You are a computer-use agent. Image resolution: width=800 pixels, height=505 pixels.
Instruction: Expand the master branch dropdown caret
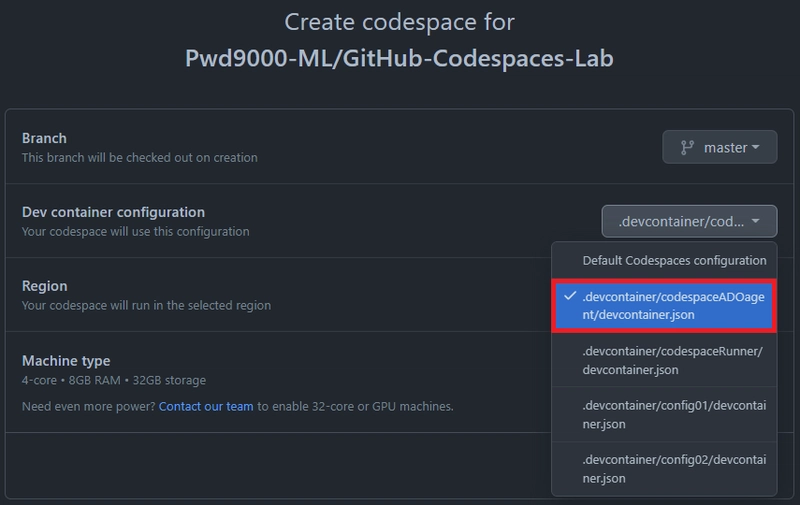click(x=756, y=148)
